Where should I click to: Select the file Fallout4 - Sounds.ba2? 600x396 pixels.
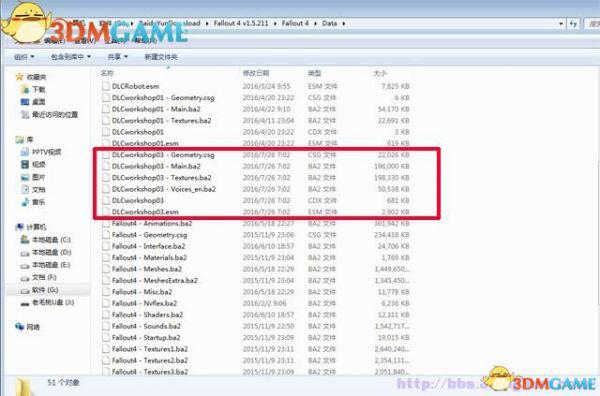tap(146, 326)
